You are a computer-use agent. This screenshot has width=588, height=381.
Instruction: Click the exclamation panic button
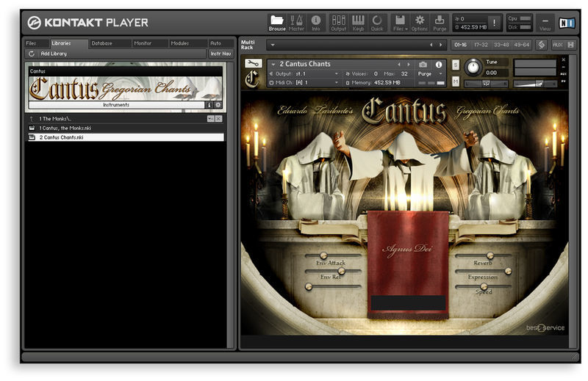(494, 23)
